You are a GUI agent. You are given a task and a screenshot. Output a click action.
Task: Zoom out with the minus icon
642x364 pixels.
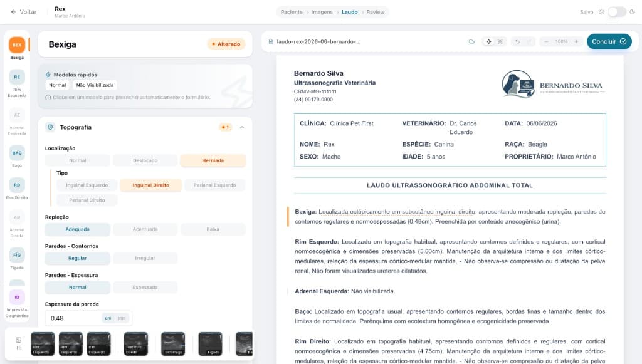(546, 42)
